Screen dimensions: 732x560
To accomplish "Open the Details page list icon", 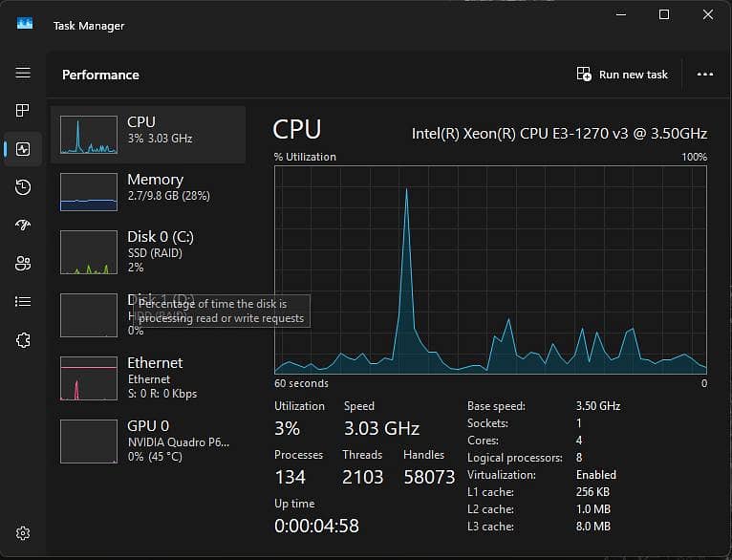I will coord(23,301).
